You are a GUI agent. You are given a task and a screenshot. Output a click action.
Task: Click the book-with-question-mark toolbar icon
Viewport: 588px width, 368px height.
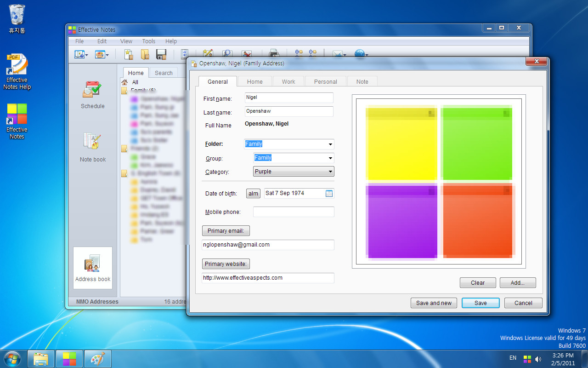tap(79, 54)
